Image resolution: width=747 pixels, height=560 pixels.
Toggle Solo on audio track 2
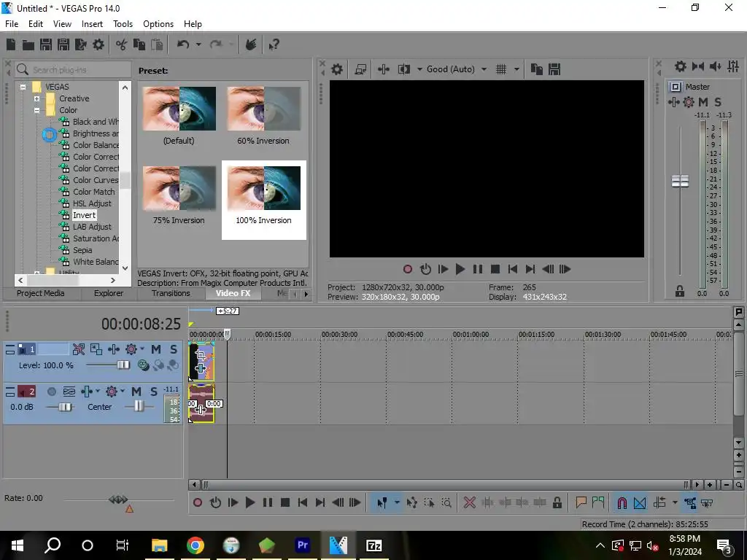point(153,392)
